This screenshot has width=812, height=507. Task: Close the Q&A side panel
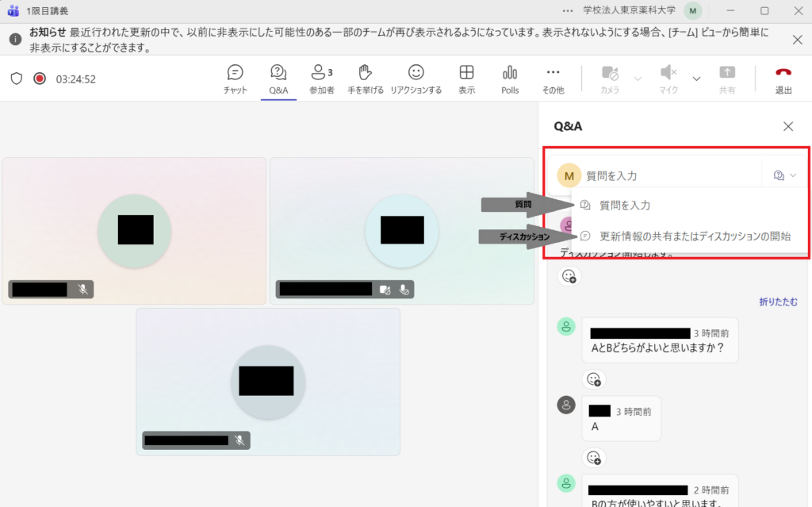[788, 126]
